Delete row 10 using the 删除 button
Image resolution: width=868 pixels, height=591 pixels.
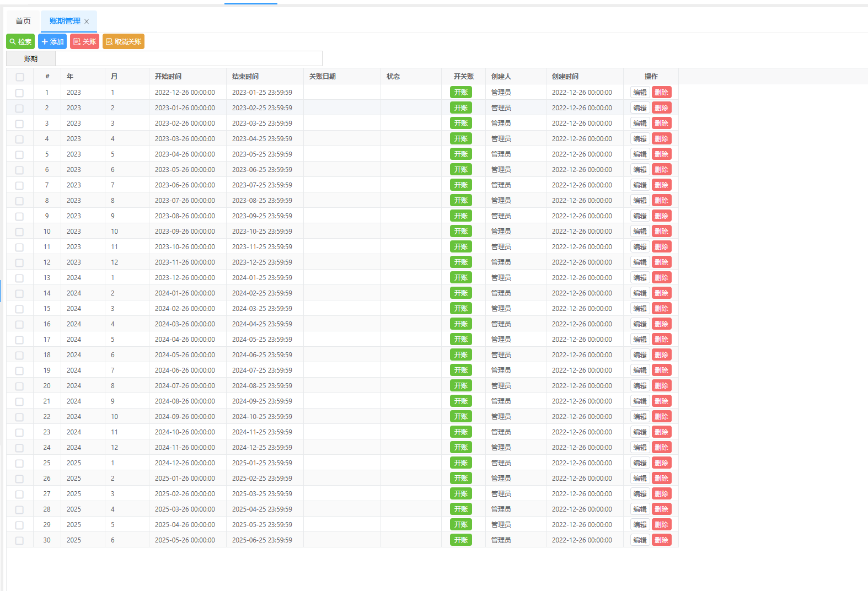661,232
